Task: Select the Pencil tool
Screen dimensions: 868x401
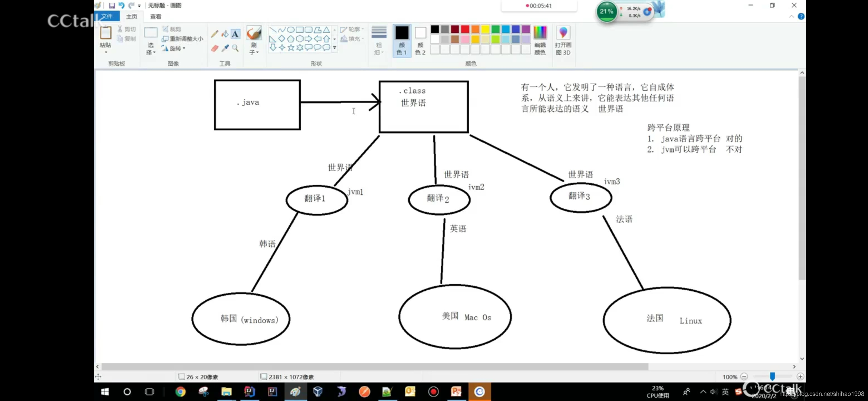Action: (x=214, y=34)
